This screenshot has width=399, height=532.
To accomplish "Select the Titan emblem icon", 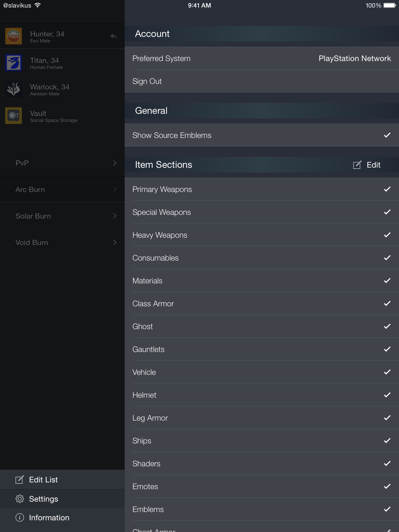I will coord(14,63).
